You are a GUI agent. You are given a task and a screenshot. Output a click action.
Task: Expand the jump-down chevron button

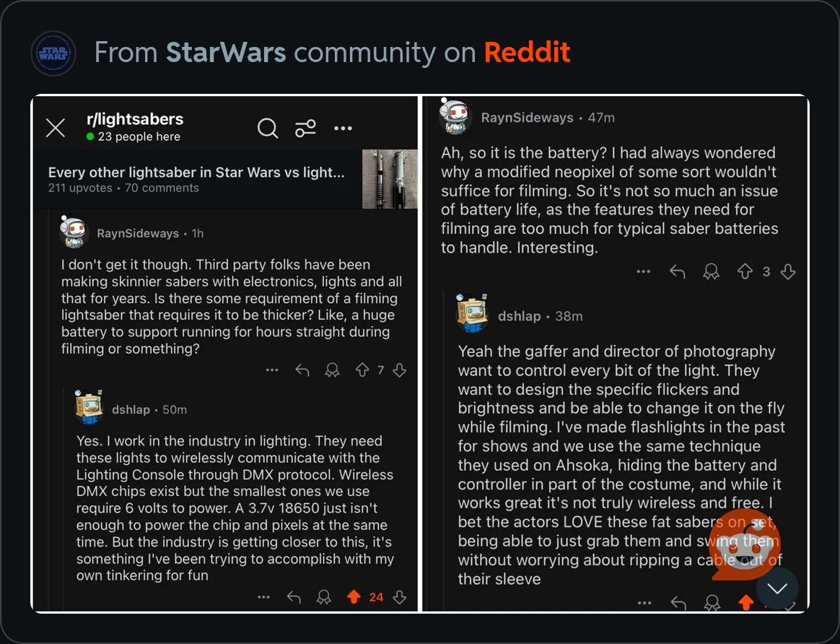pos(777,589)
